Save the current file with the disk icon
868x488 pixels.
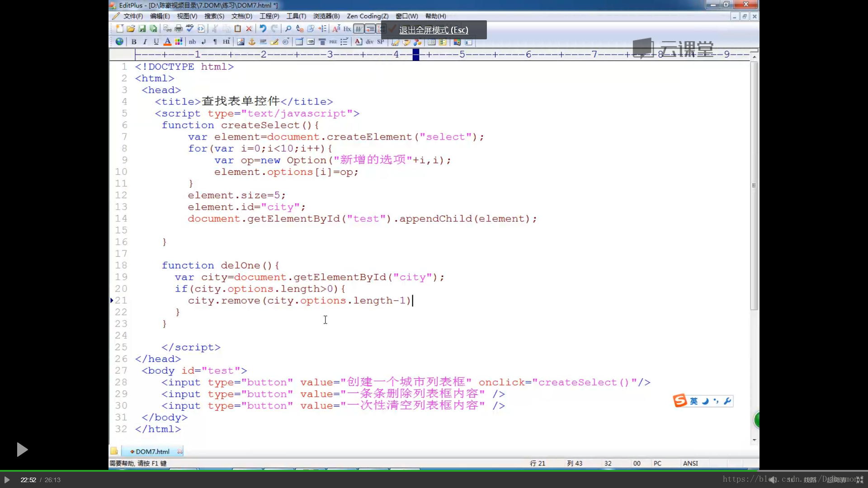tap(142, 28)
